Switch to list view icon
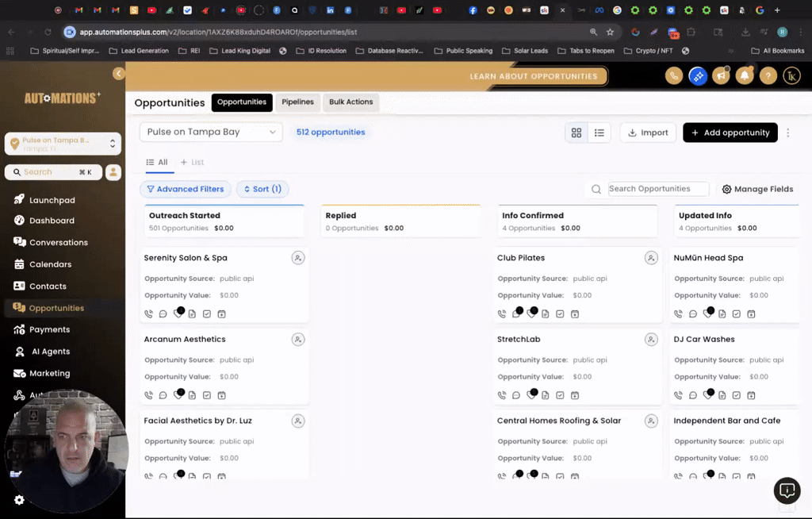 pyautogui.click(x=599, y=133)
